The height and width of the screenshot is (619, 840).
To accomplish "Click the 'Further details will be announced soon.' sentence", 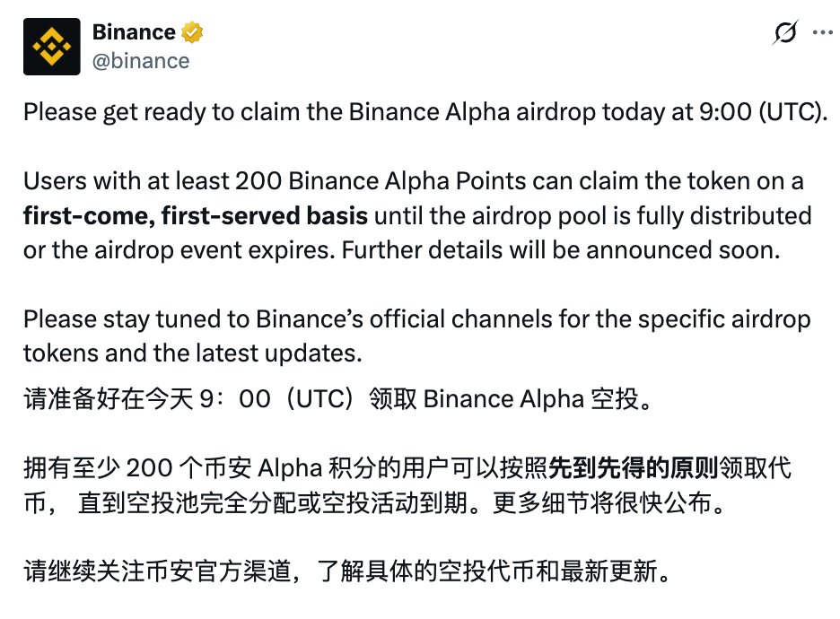I will (x=561, y=250).
